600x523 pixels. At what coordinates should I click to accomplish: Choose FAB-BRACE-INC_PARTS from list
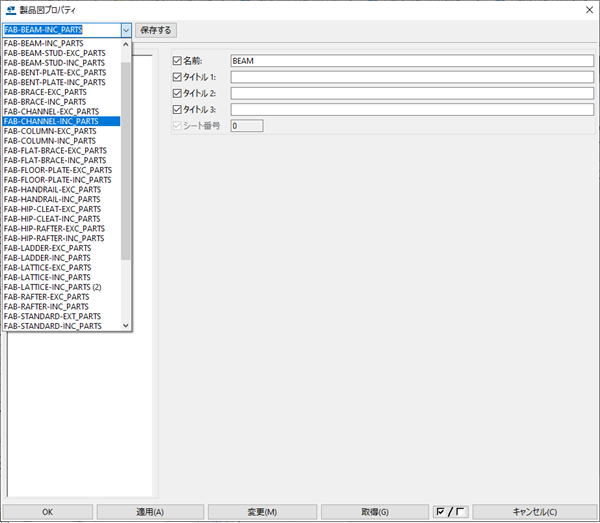[62, 102]
